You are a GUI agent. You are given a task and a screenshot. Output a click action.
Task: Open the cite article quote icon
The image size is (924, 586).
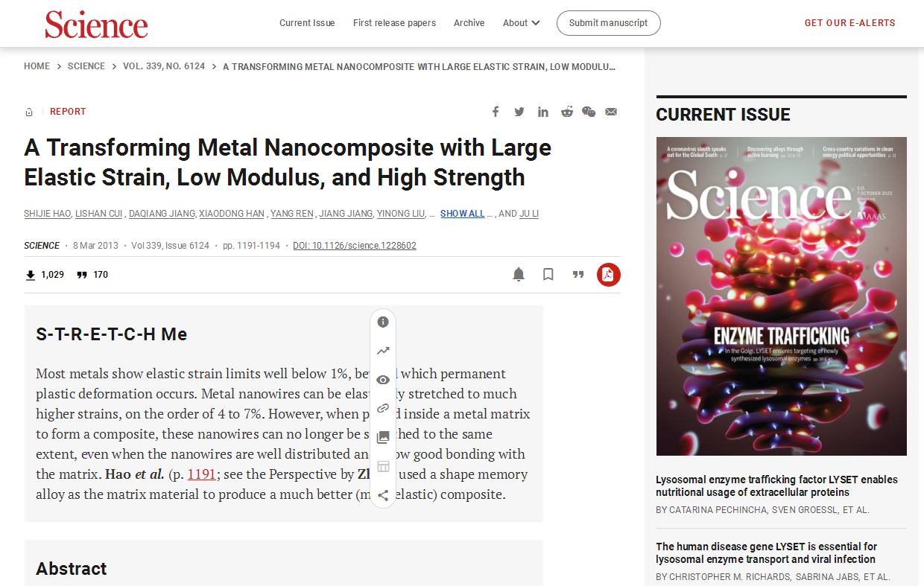pyautogui.click(x=577, y=275)
